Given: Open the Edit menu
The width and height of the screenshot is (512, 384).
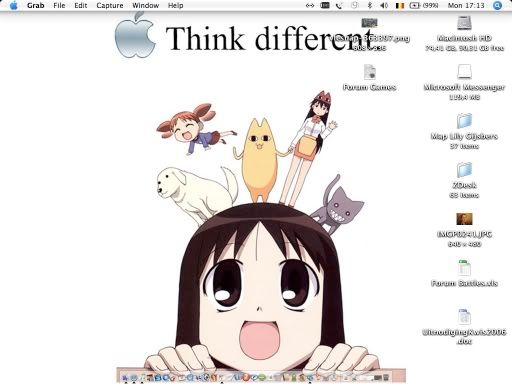Looking at the screenshot, I should [x=81, y=5].
